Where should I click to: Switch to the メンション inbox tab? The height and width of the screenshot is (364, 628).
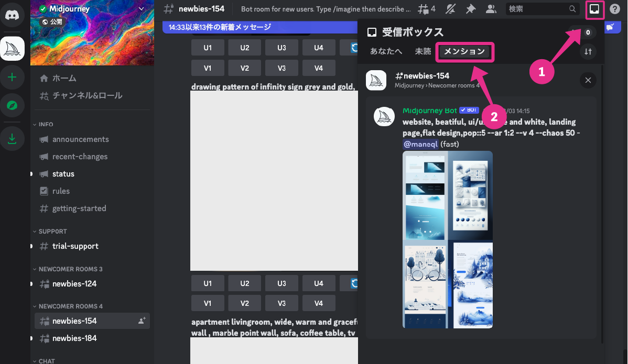(x=464, y=52)
